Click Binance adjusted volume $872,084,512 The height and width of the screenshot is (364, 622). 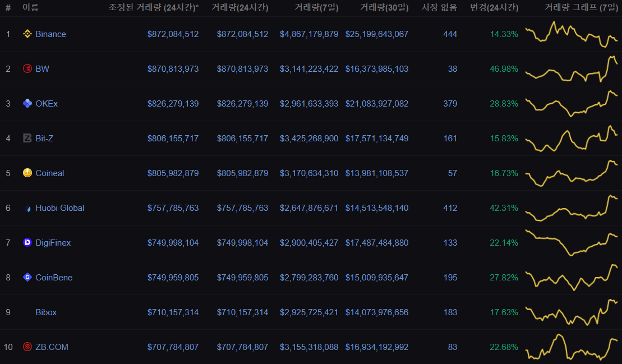(173, 34)
